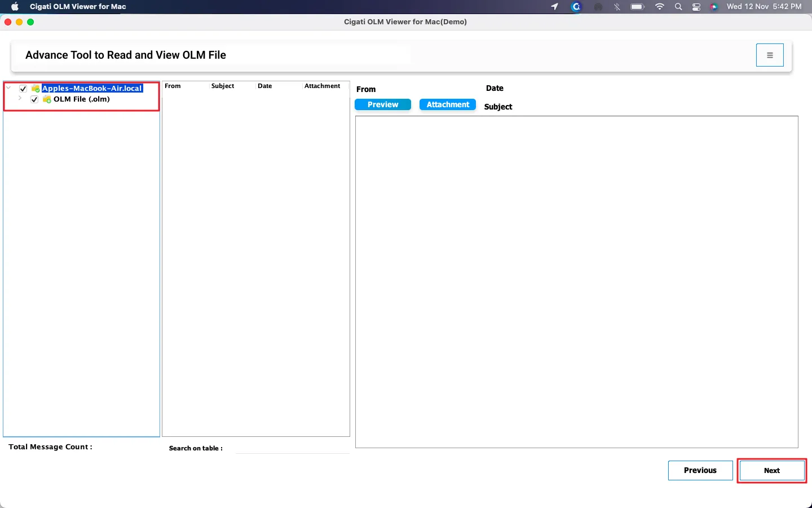Image resolution: width=812 pixels, height=508 pixels.
Task: Click the Siri icon in the menu bar
Action: click(714, 7)
